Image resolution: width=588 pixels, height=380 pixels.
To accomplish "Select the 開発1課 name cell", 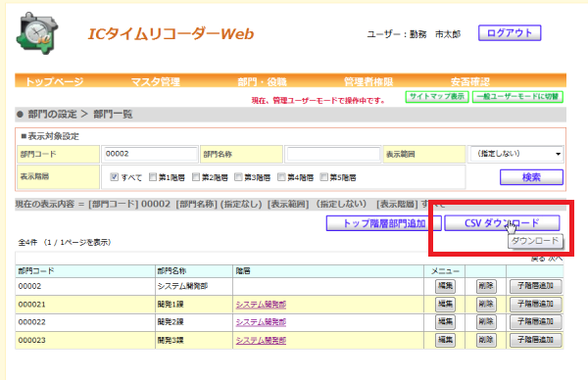I will coord(194,305).
